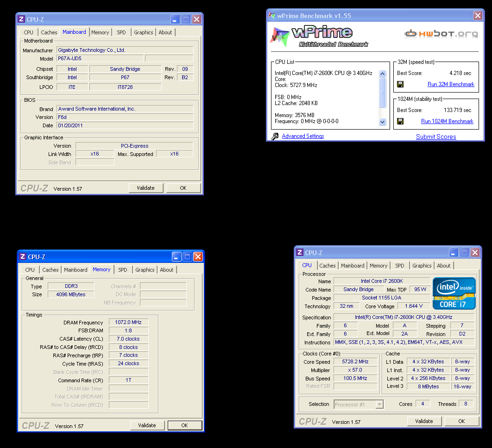Click scroll down arrow in CPU List

[382, 122]
